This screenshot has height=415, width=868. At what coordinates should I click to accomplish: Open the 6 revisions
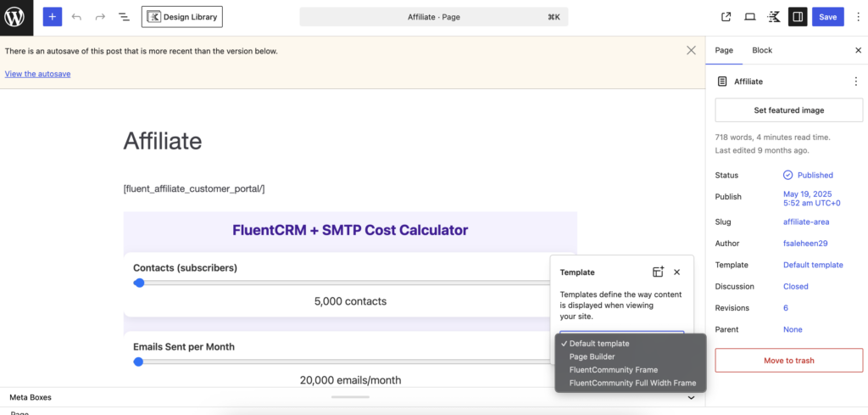[x=786, y=308]
